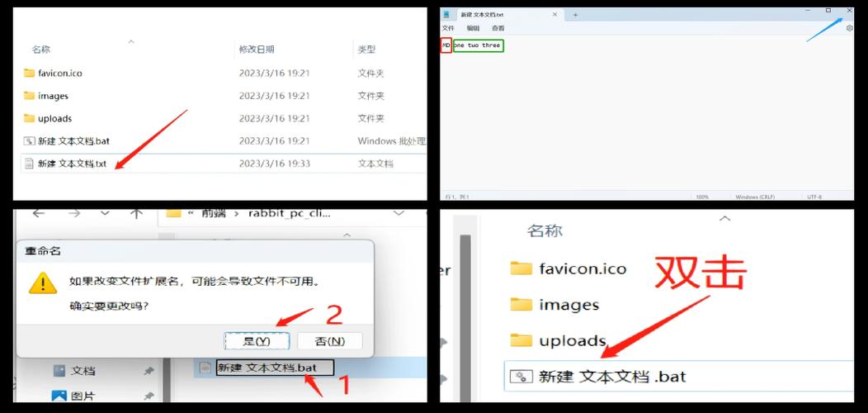Click the text document icon of 新建 文本文档.txt
Screen dimensions: 868x413
30,164
